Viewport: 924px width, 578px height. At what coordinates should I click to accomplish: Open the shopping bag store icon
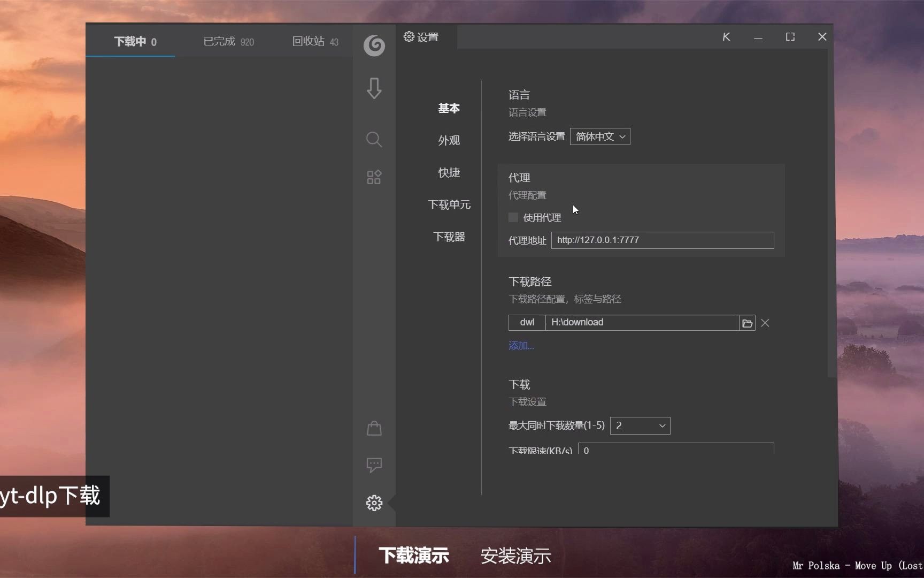pyautogui.click(x=374, y=428)
